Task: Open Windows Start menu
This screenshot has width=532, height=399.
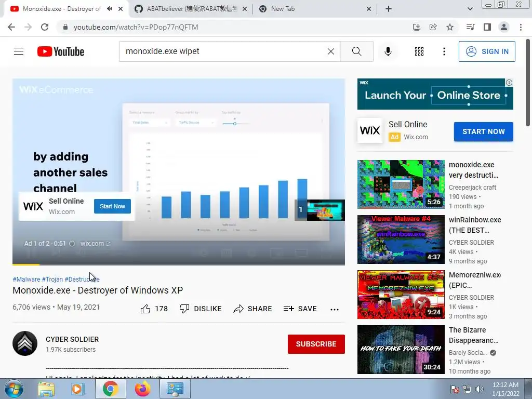Action: (14, 389)
